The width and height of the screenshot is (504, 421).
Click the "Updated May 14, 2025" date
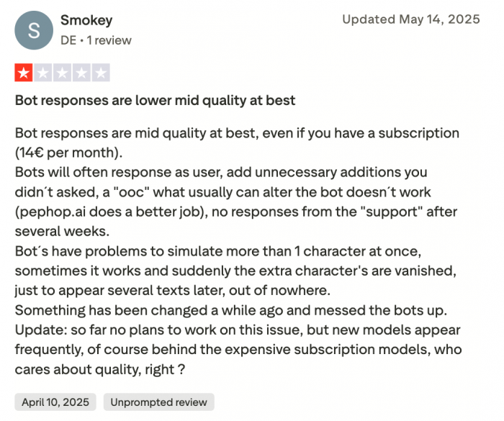tap(410, 20)
